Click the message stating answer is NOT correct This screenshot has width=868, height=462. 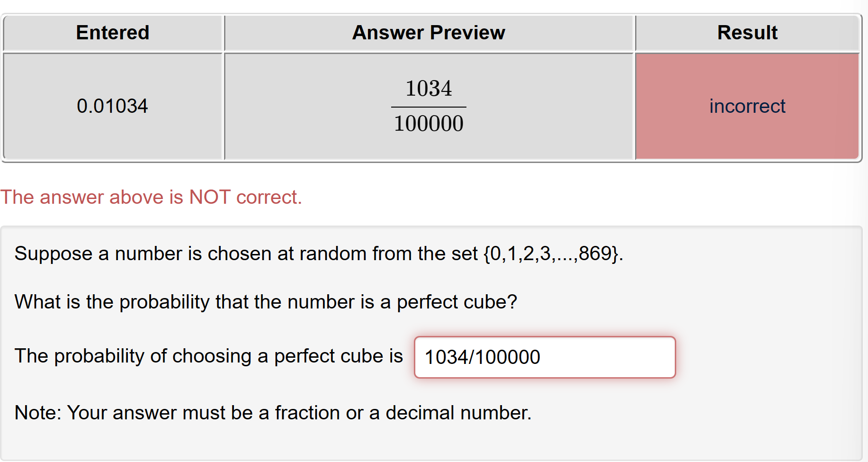[151, 197]
